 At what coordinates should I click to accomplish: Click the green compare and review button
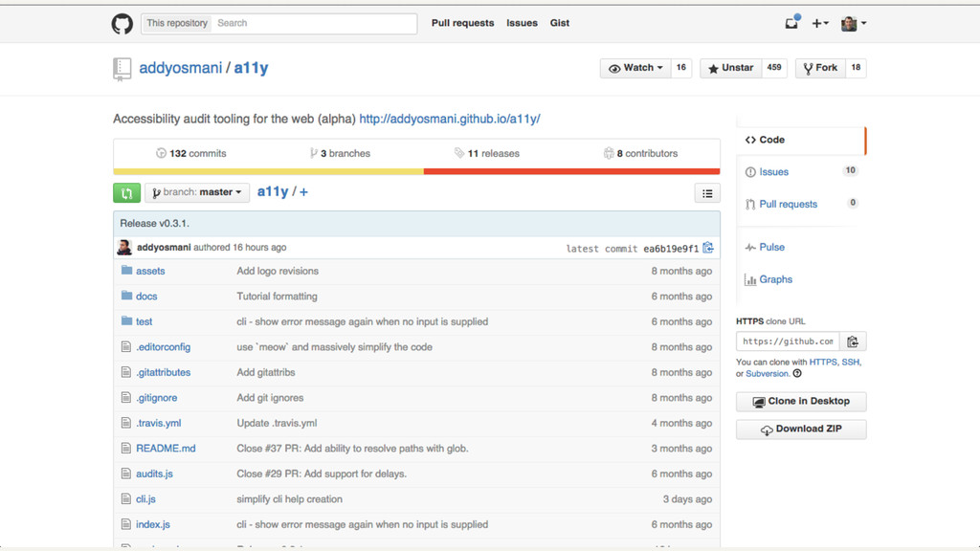coord(127,192)
